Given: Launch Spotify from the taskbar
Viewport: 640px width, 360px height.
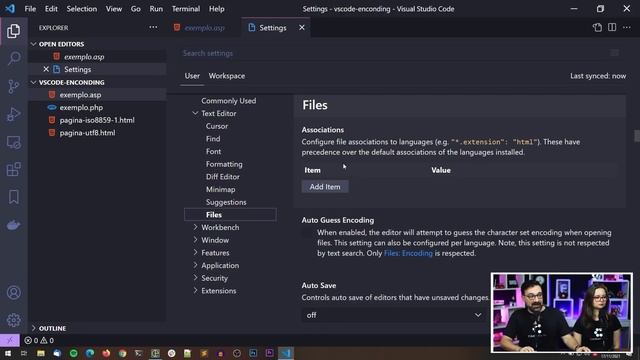Looking at the screenshot, I should click(x=73, y=353).
